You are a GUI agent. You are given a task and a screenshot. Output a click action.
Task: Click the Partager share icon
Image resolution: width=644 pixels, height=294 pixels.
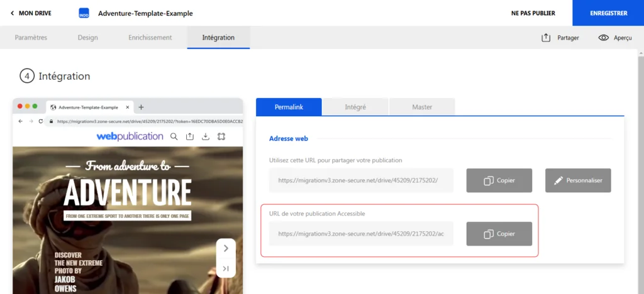(546, 38)
